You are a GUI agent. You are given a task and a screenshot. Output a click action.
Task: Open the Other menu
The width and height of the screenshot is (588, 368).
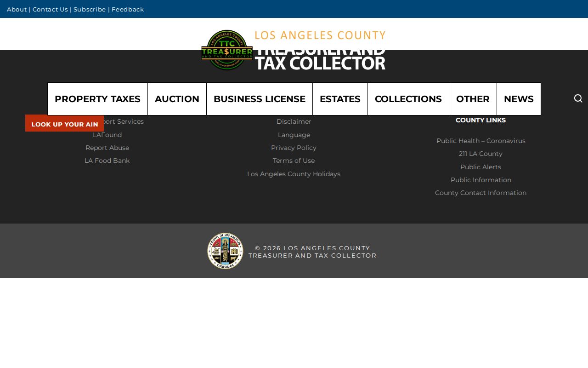click(x=473, y=99)
